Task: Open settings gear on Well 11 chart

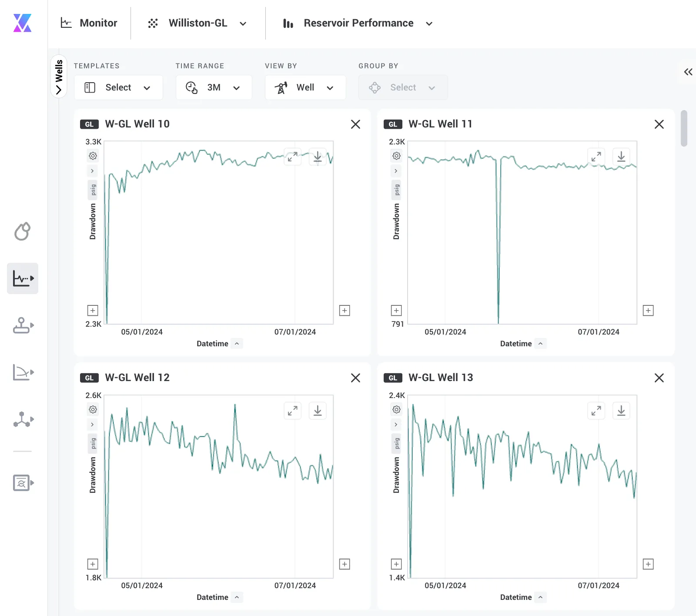Action: (396, 156)
